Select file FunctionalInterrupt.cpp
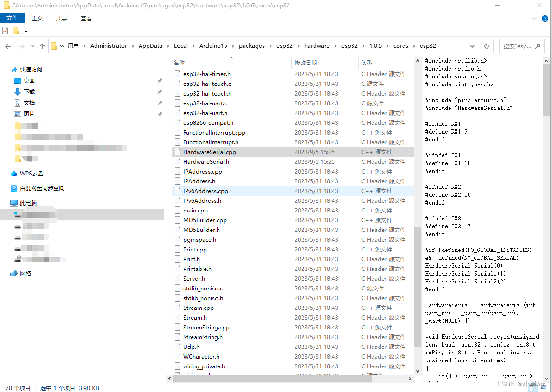Screen dimensions: 552x392 click(x=214, y=132)
